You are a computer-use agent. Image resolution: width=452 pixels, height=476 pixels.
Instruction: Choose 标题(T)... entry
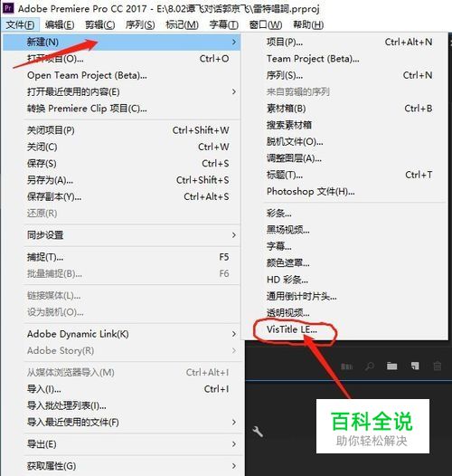point(344,175)
